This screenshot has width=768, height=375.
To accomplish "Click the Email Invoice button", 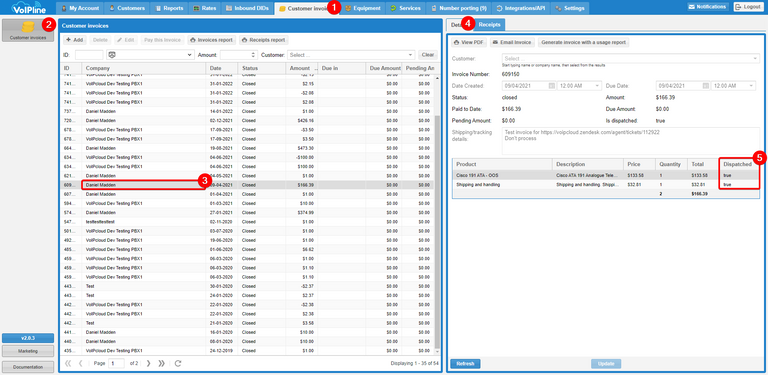I will click(x=512, y=43).
